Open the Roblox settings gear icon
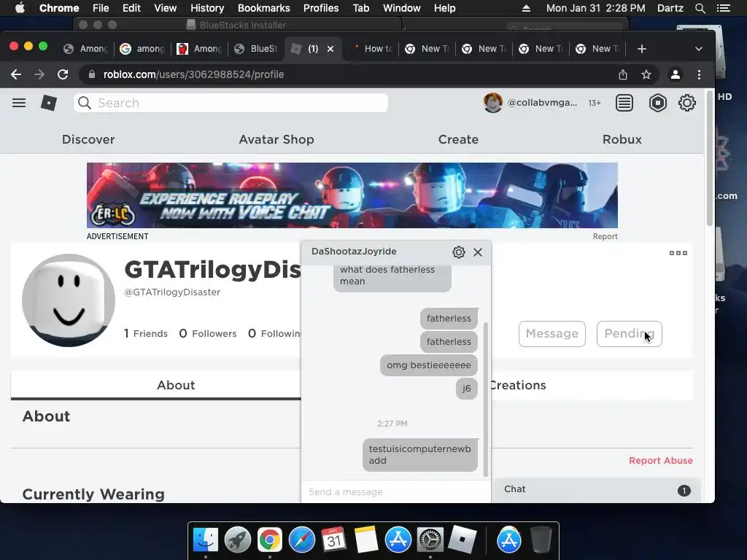The height and width of the screenshot is (560, 747). click(x=686, y=103)
